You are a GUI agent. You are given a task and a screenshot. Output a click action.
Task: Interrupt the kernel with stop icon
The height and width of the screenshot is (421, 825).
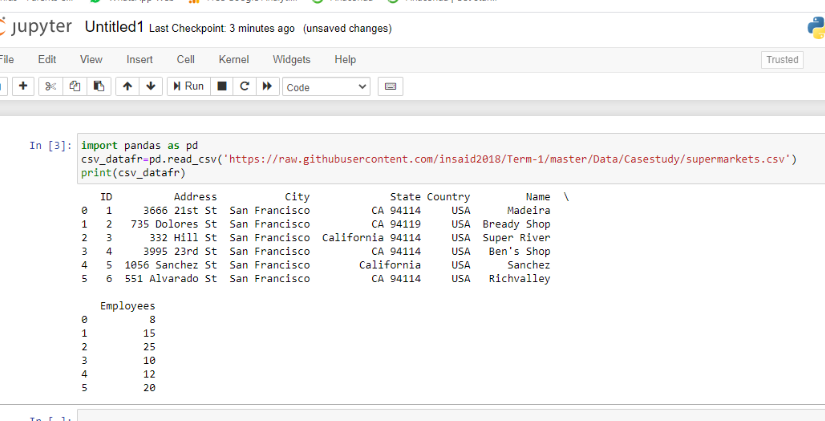[x=222, y=86]
